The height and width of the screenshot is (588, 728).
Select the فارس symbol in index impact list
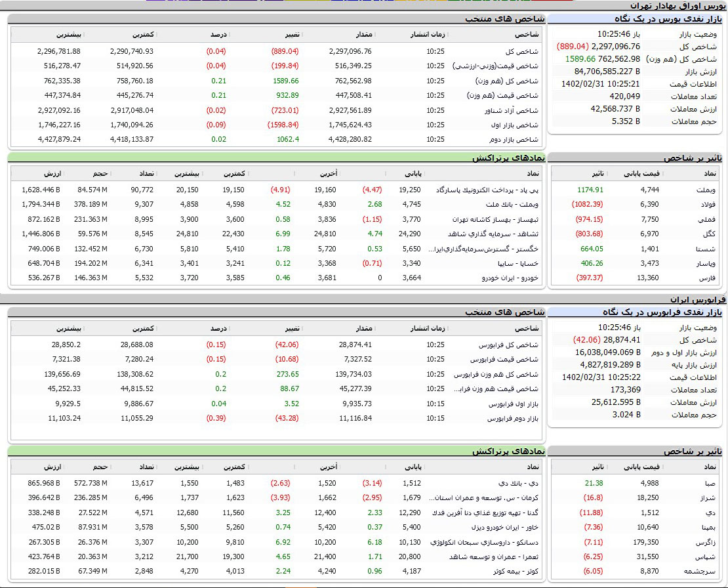[710, 278]
